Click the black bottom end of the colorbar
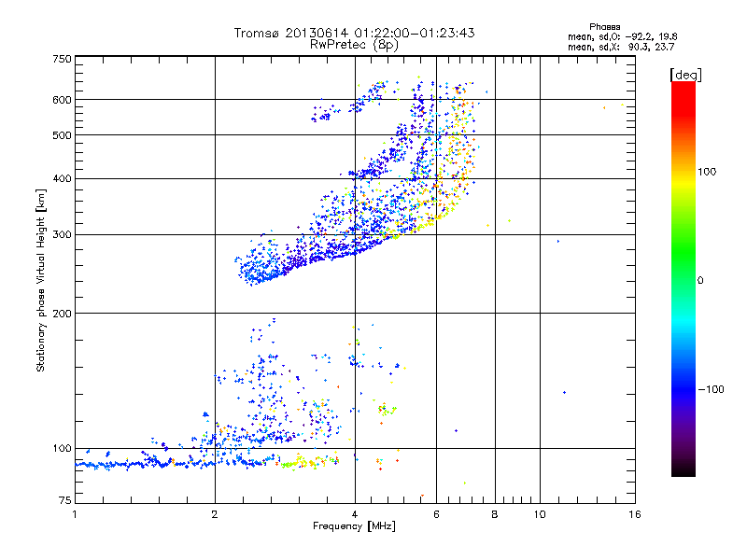This screenshot has width=747, height=560. pyautogui.click(x=684, y=469)
